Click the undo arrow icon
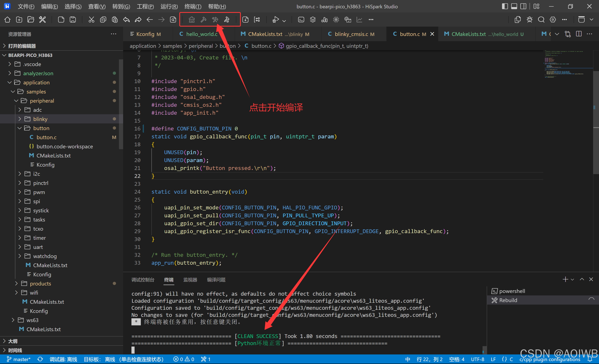The height and width of the screenshot is (364, 599). [x=126, y=20]
